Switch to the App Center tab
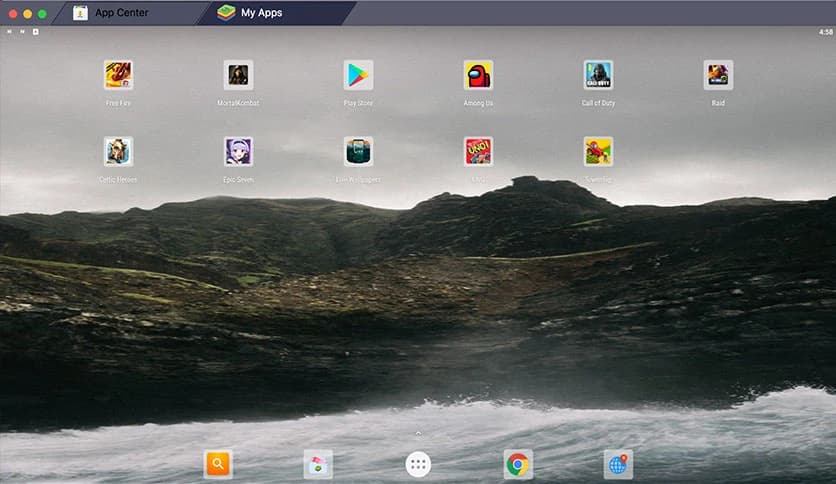Image resolution: width=836 pixels, height=484 pixels. 120,13
